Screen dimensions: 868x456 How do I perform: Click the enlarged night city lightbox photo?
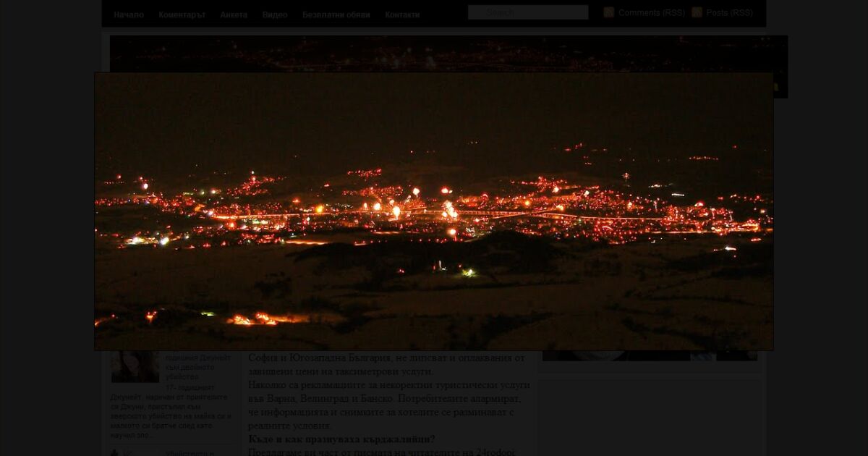(434, 211)
